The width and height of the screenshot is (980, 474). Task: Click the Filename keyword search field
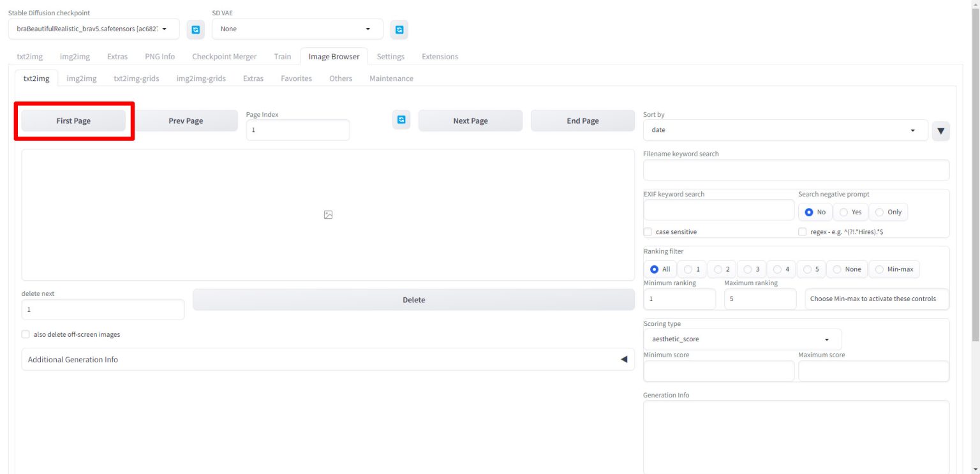[x=796, y=170]
